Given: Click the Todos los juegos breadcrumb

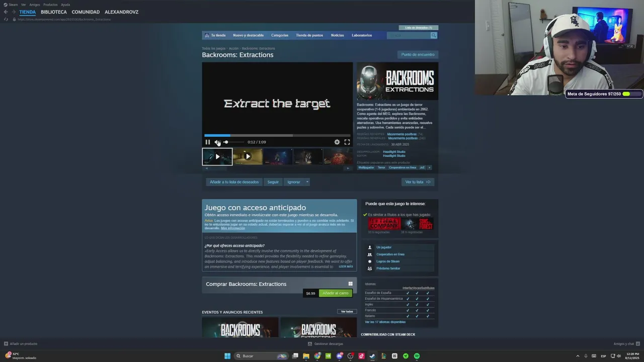Looking at the screenshot, I should point(213,48).
